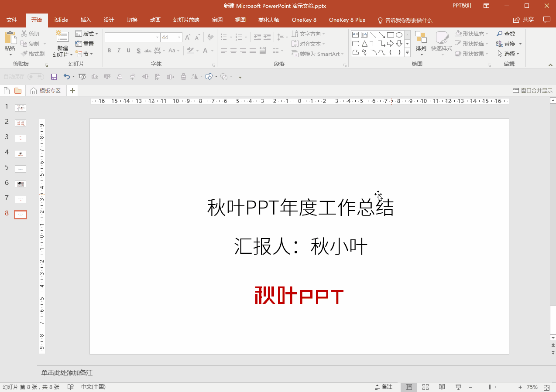Select the rectangle shape in the shapes gallery
This screenshot has height=392, width=556.
coord(391,35)
